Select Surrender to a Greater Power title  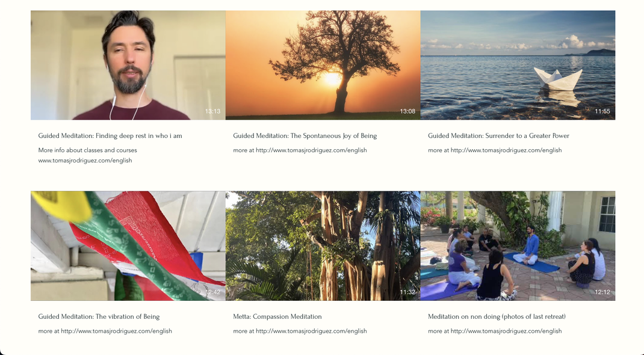498,136
